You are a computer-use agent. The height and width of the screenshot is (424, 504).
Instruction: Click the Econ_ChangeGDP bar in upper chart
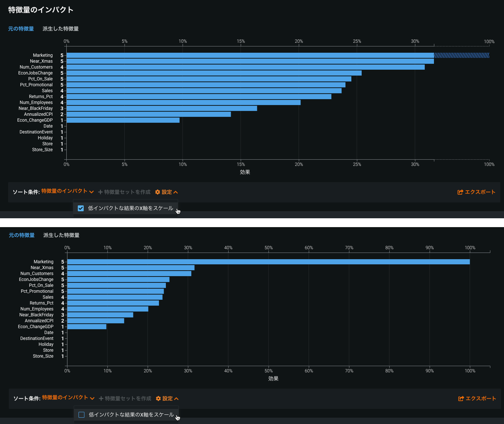tap(123, 120)
